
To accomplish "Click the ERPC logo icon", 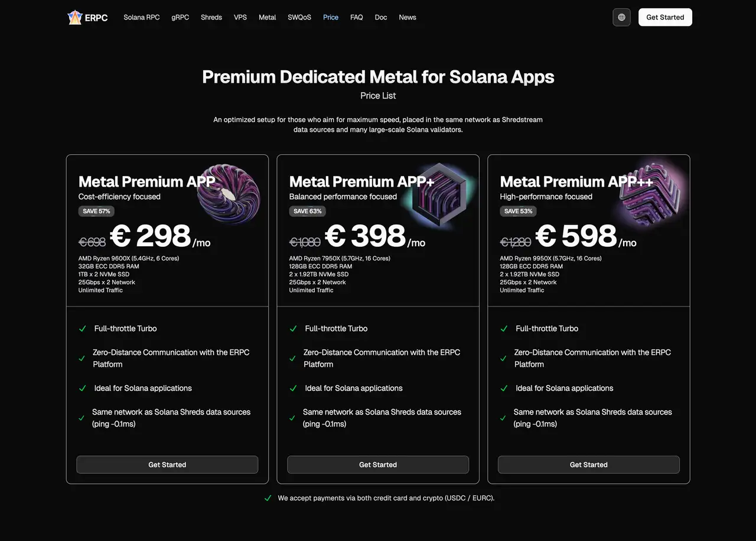I will click(x=75, y=17).
